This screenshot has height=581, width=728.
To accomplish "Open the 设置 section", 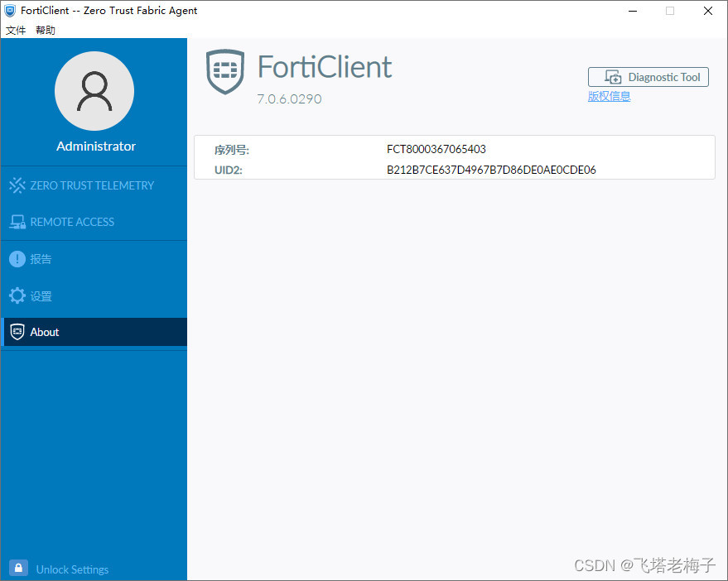I will click(x=94, y=295).
